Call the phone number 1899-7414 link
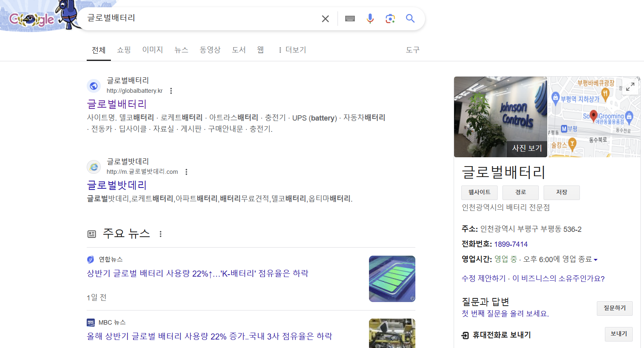This screenshot has width=644, height=348. tap(511, 244)
